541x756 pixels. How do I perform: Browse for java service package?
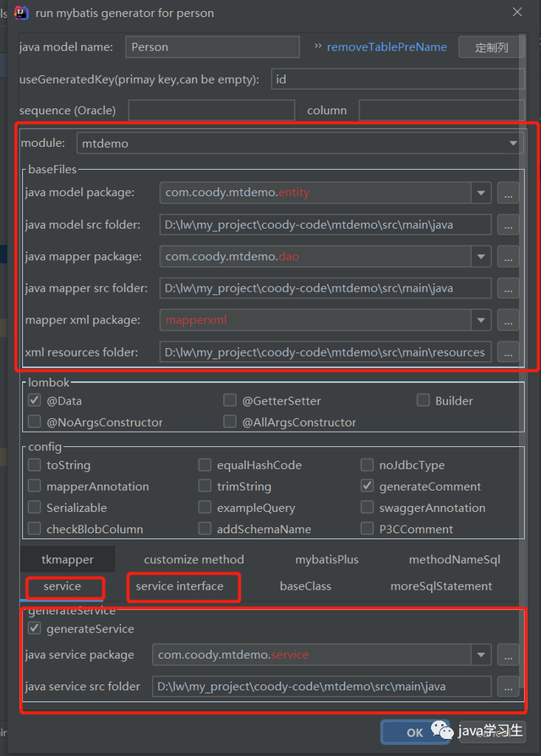508,655
